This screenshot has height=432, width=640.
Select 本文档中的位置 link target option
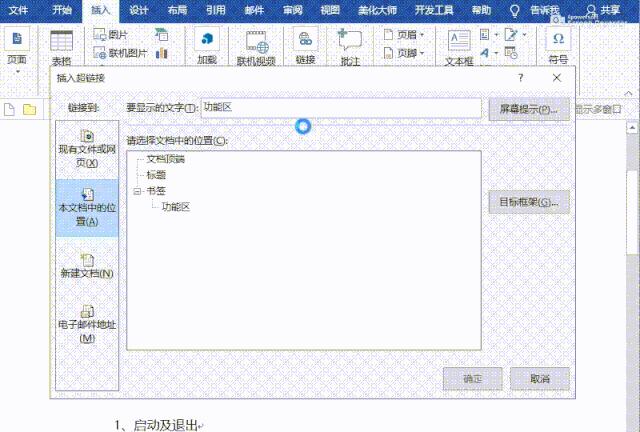(x=87, y=207)
